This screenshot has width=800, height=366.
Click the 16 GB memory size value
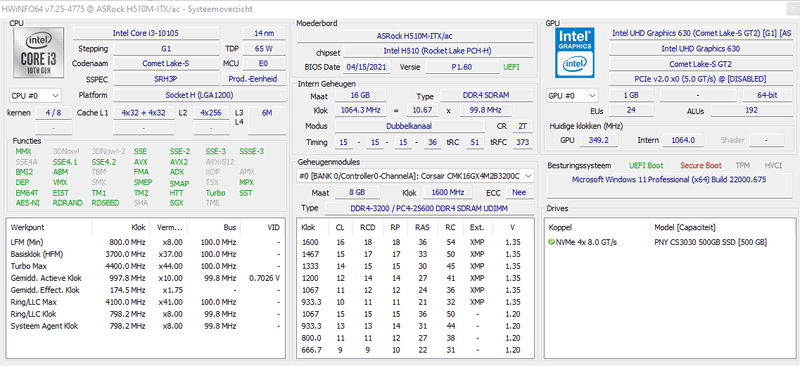(360, 95)
